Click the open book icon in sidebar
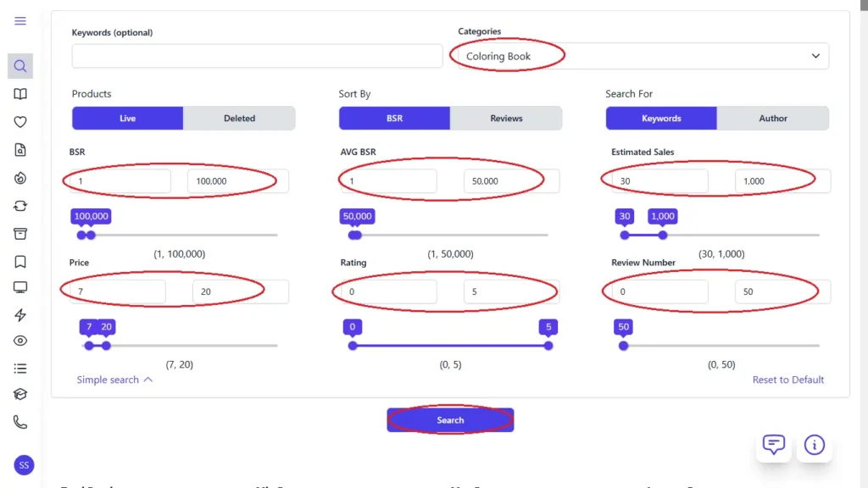The height and width of the screenshot is (488, 868). [x=20, y=94]
